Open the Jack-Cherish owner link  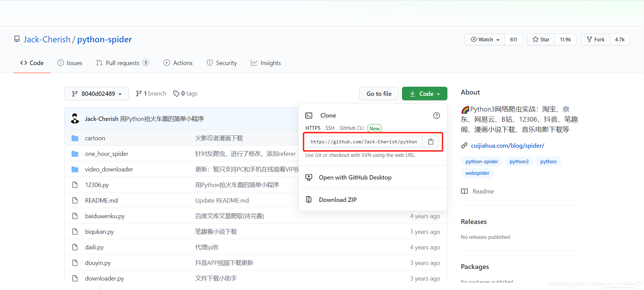[x=47, y=39]
